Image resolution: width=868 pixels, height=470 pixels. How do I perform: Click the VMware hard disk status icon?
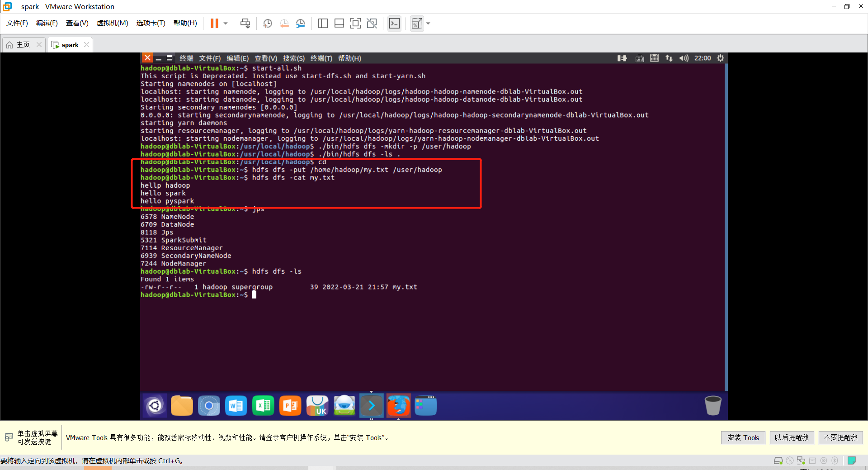coord(778,461)
